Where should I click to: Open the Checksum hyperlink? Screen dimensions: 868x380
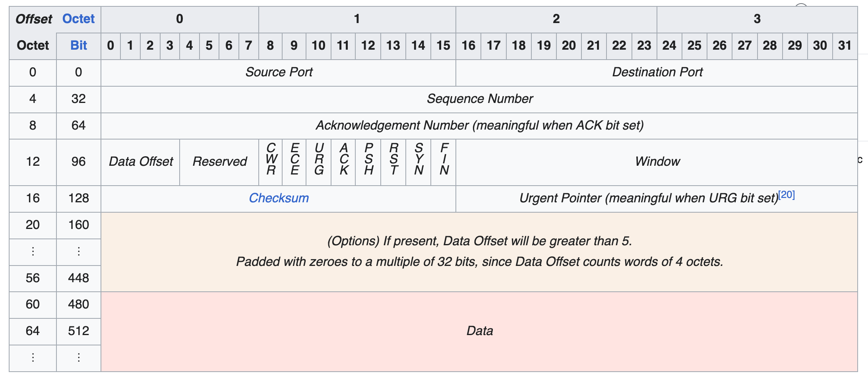pyautogui.click(x=278, y=198)
